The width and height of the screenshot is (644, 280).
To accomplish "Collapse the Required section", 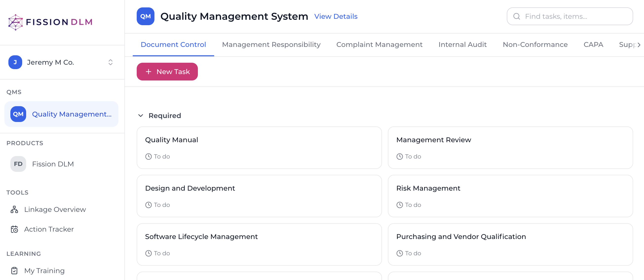I will (x=141, y=115).
